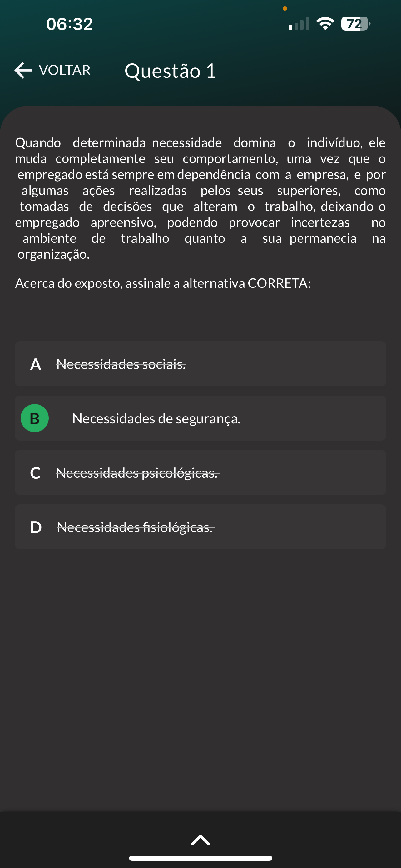Tap the home indicator bar

point(200,858)
